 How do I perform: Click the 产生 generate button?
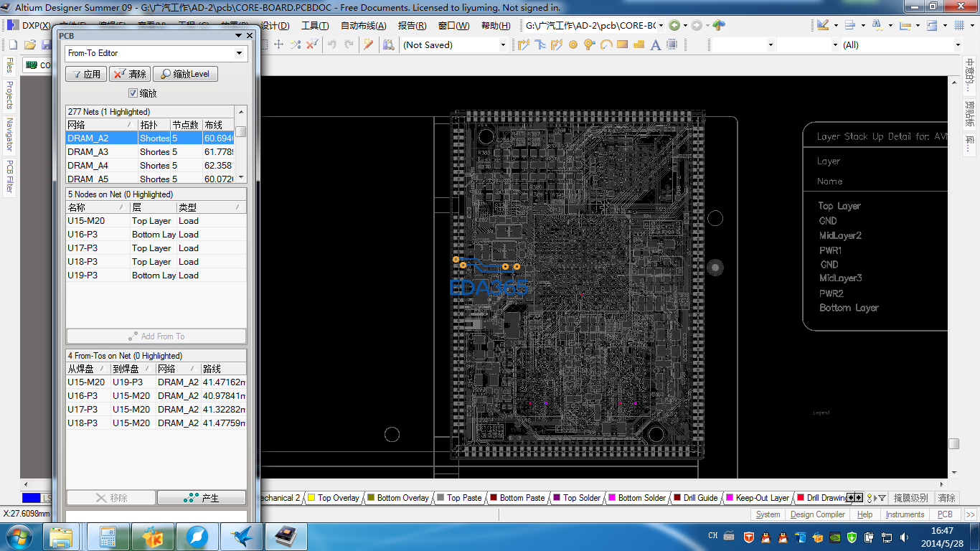click(x=202, y=498)
